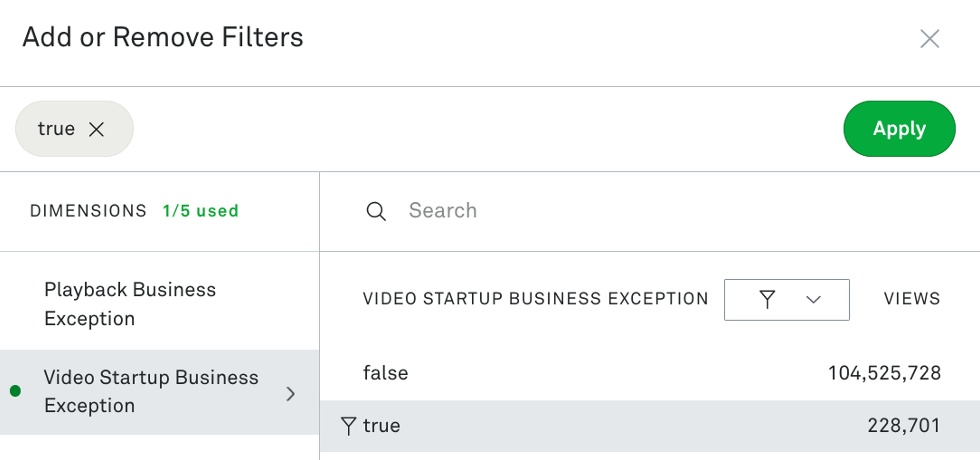
Task: Apply the current filters
Action: [899, 129]
